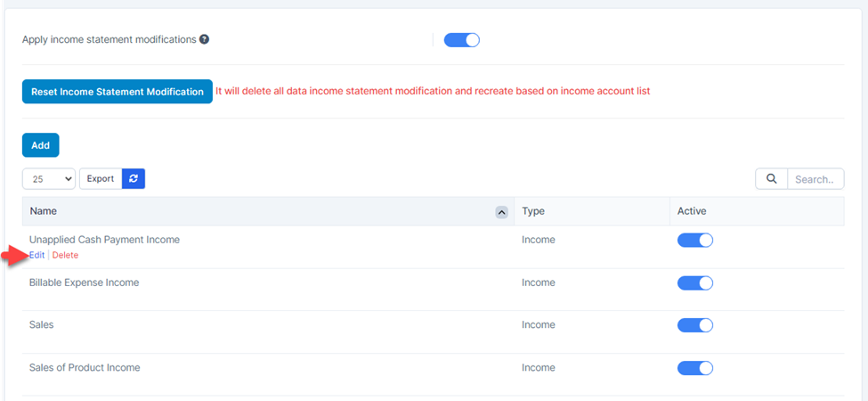The image size is (868, 401).
Task: Click Delete link under Unapplied Cash Payment Income
Action: [x=65, y=255]
